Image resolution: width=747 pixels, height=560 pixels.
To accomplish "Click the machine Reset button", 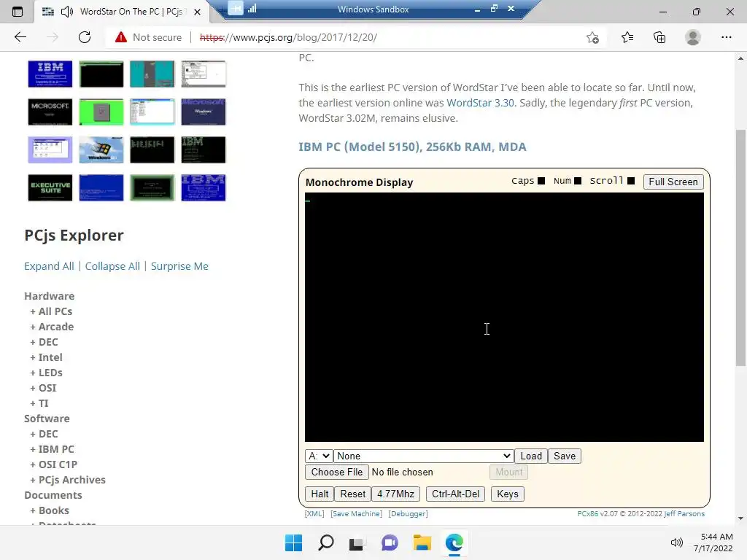I will [x=352, y=494].
